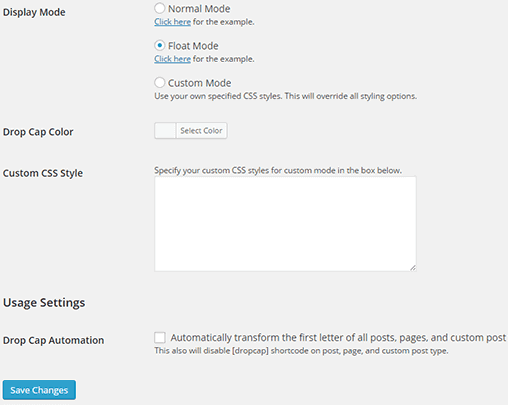Click the Drop Cap color preview swatch

click(x=165, y=131)
